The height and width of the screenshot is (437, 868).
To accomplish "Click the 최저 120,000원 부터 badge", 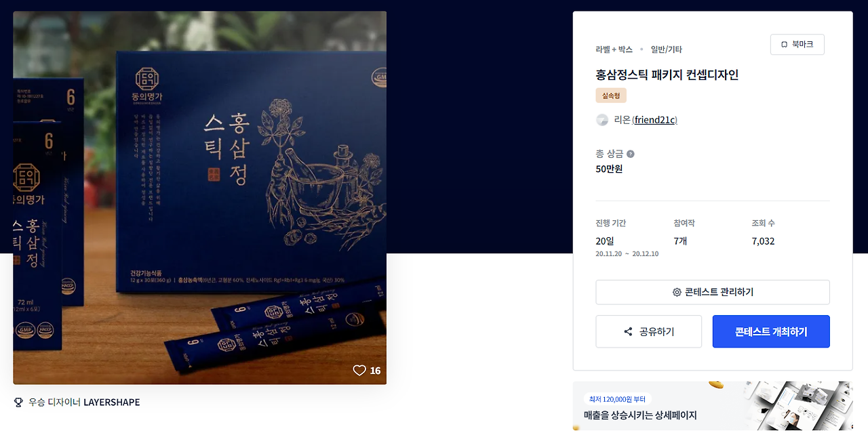I will (617, 399).
